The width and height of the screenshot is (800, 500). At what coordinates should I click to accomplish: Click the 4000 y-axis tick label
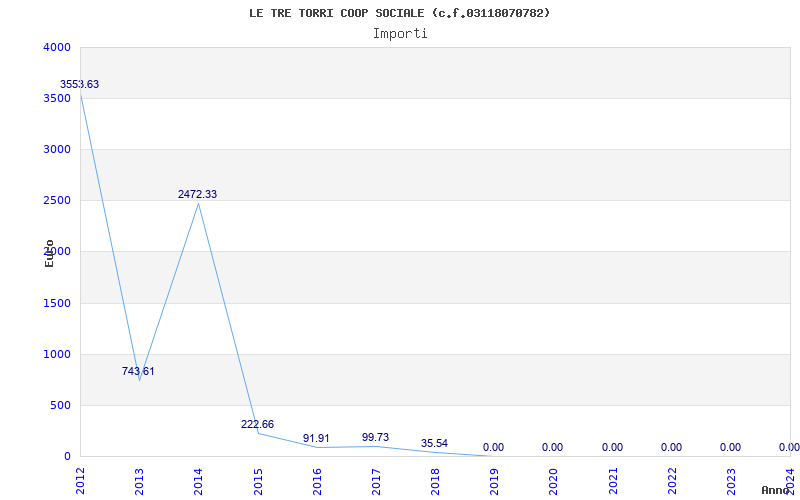pos(57,47)
